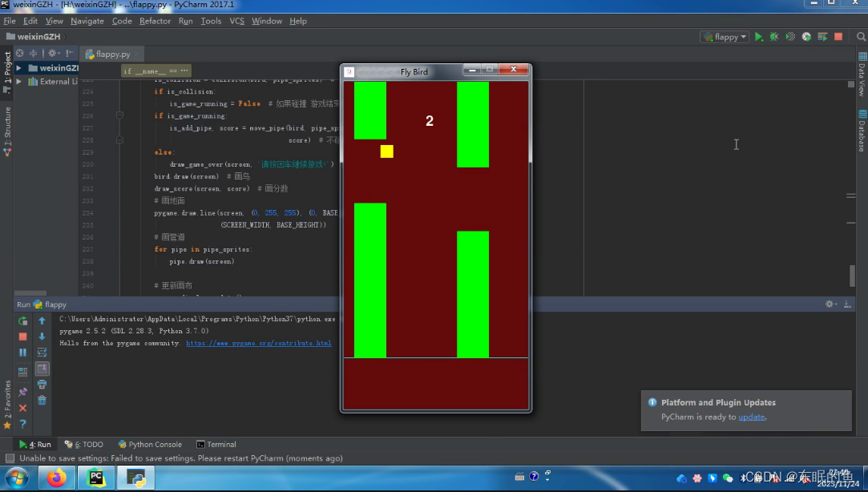Toggle scroll to end in Run console
The height and width of the screenshot is (492, 868).
pos(42,369)
